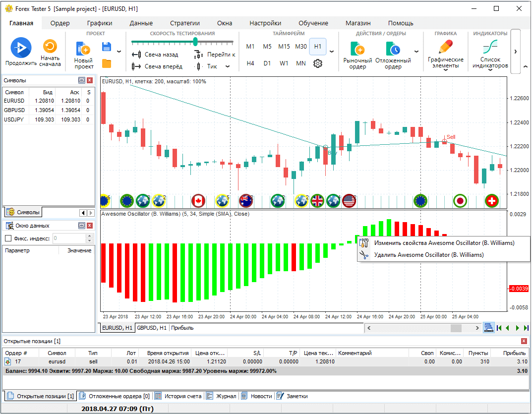This screenshot has height=414, width=532.
Task: Select the H1 timeframe toggle
Action: (318, 47)
